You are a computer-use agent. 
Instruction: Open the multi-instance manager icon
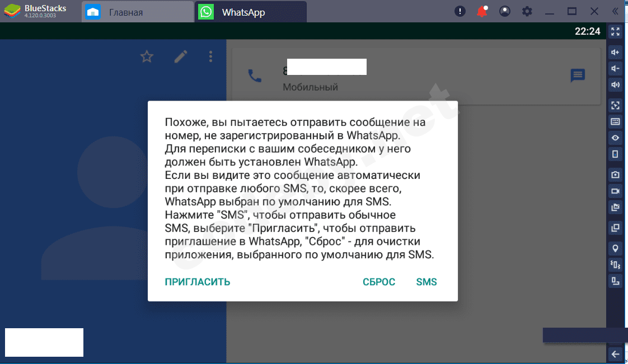(615, 228)
